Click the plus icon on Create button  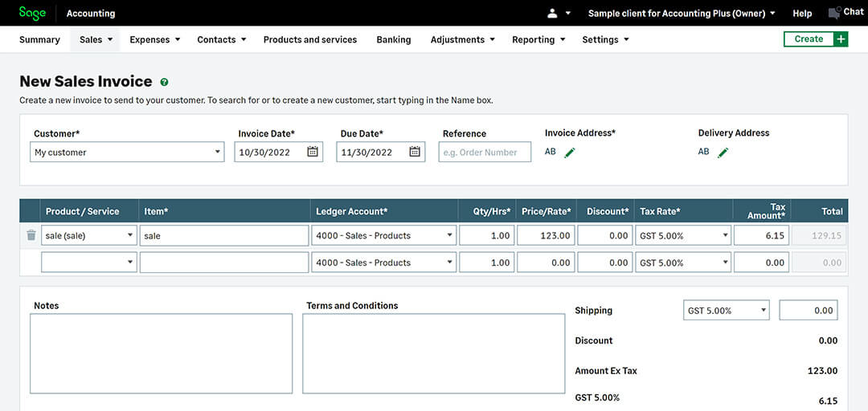click(x=841, y=39)
